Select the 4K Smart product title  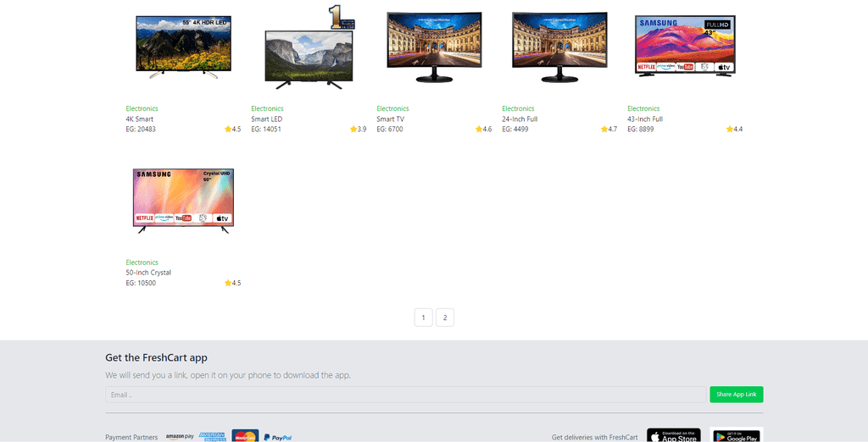(x=140, y=119)
